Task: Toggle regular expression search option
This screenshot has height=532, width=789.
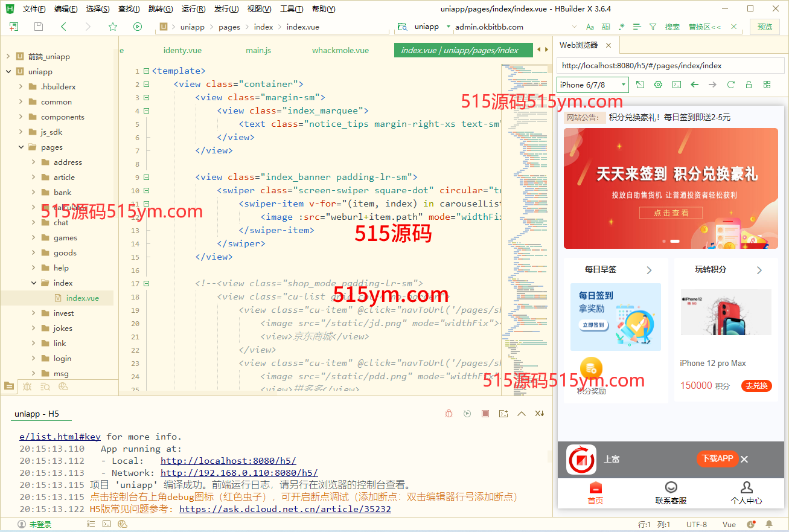Action: coord(621,27)
